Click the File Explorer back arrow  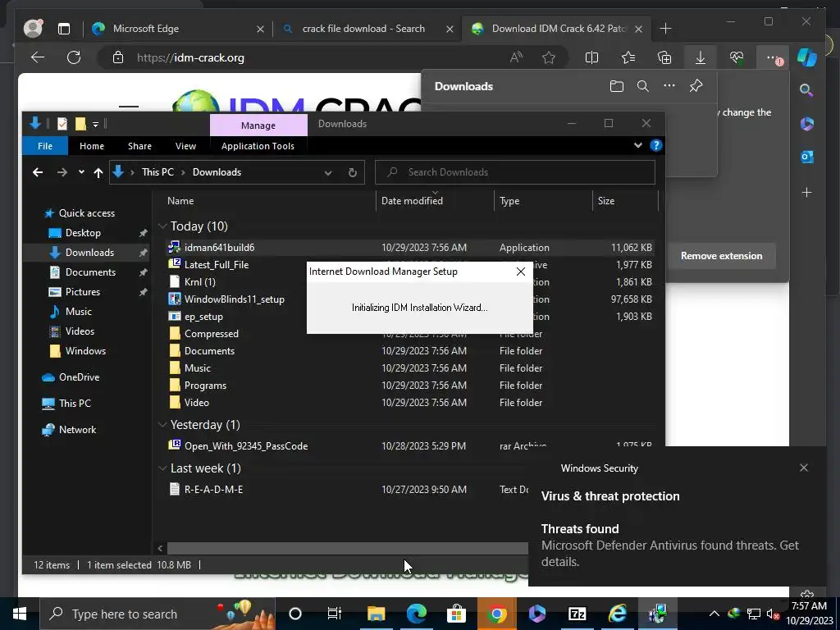[38, 172]
